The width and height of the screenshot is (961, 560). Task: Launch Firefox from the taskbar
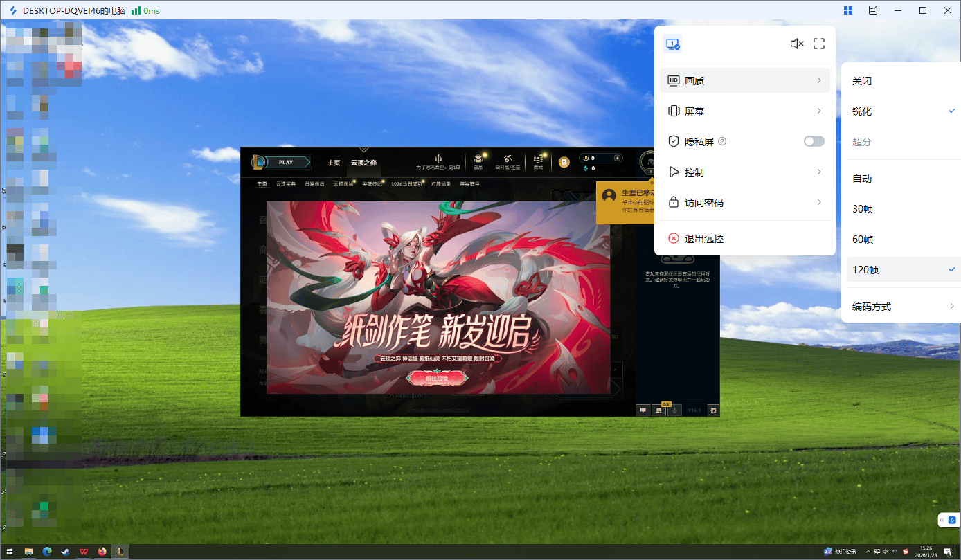click(x=102, y=552)
